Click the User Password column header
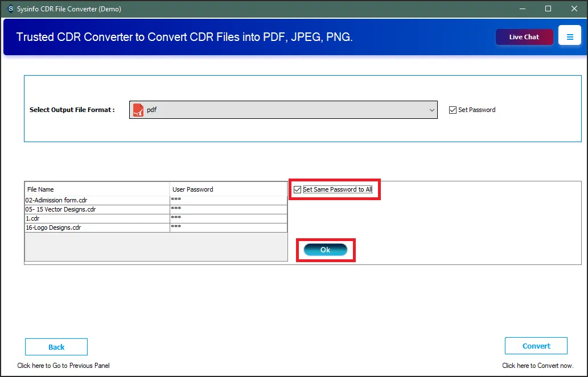Image resolution: width=588 pixels, height=377 pixels. point(228,189)
